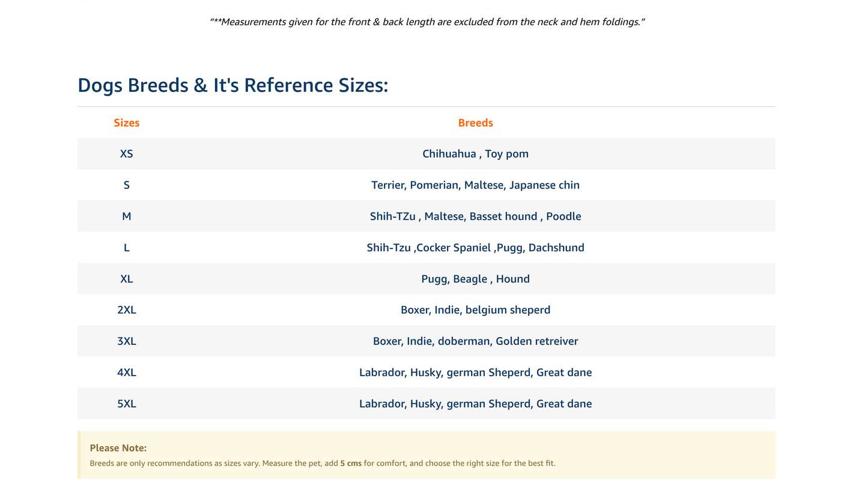Screen dimensions: 868x504
Task: Select the XS size cell
Action: pos(126,154)
